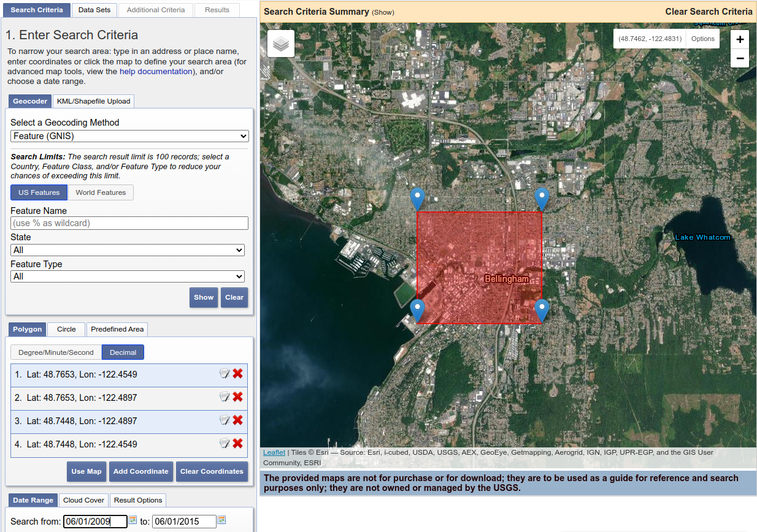
Task: Zoom out on the map
Action: click(740, 59)
